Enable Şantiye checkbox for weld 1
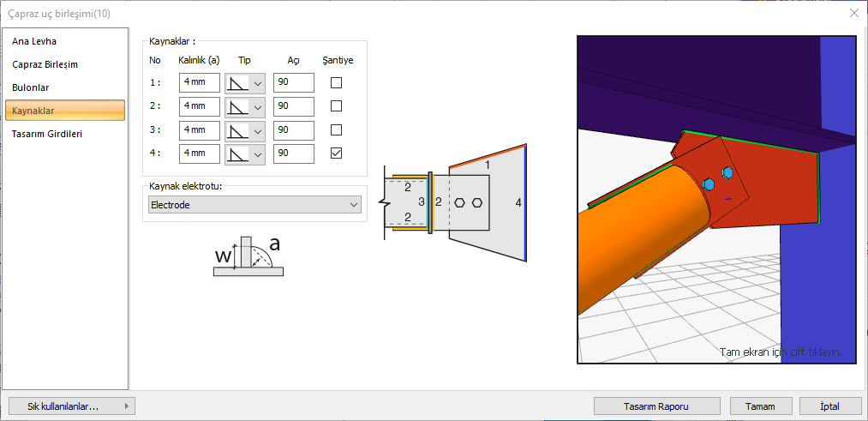 pyautogui.click(x=336, y=82)
